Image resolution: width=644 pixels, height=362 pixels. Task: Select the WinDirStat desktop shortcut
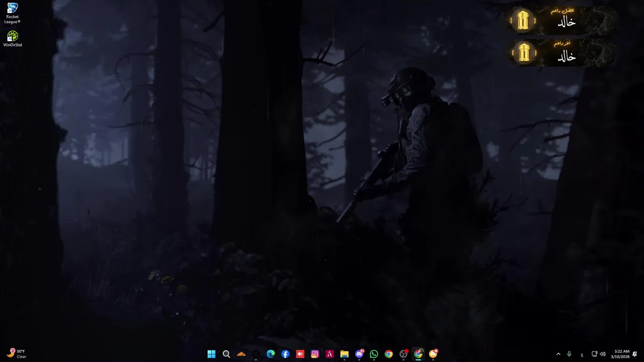click(13, 39)
